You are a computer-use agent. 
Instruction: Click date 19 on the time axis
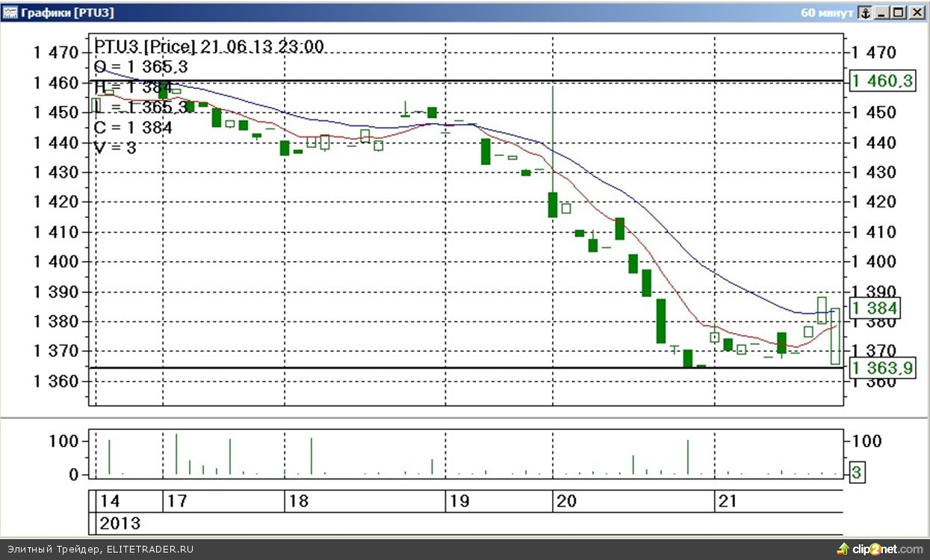point(459,501)
